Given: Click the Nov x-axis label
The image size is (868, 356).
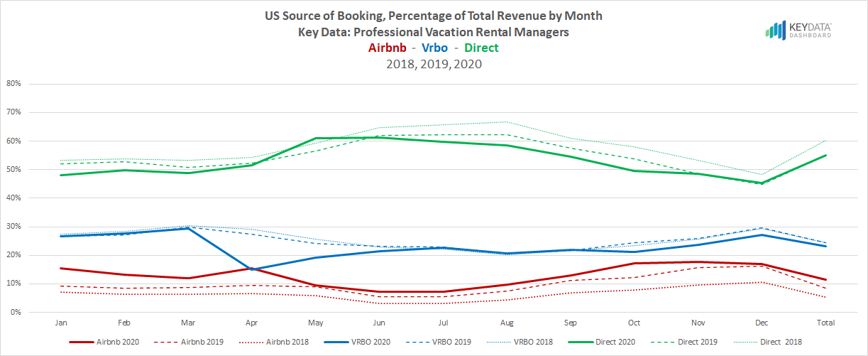Looking at the screenshot, I should pos(697,323).
